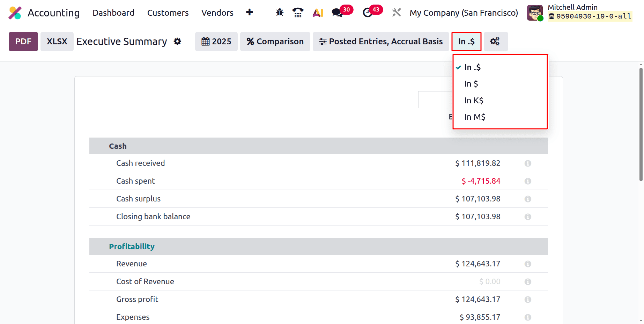Open the Customers menu

coord(168,13)
